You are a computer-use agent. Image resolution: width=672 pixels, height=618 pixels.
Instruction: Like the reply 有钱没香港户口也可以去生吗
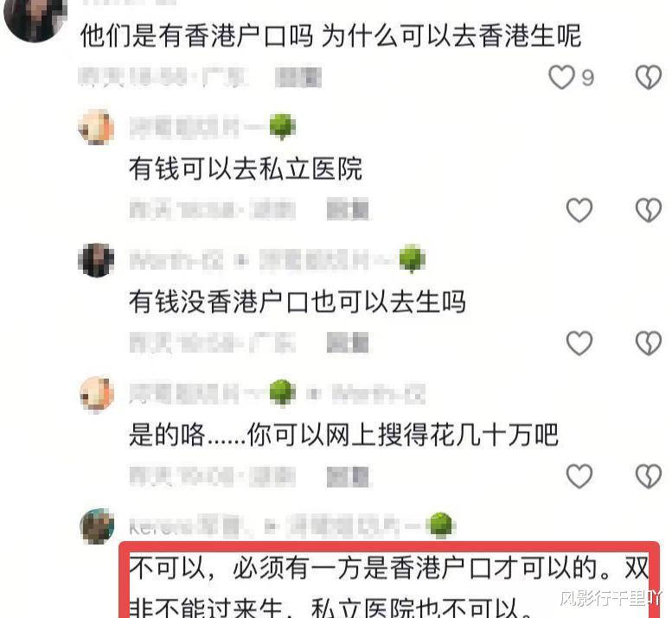click(x=579, y=343)
